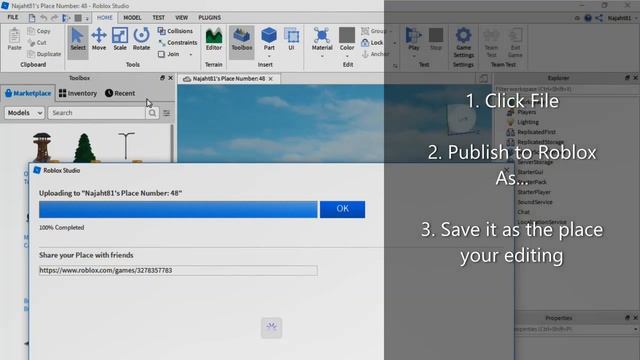Switch to the TEST ribbon tab

click(x=158, y=18)
